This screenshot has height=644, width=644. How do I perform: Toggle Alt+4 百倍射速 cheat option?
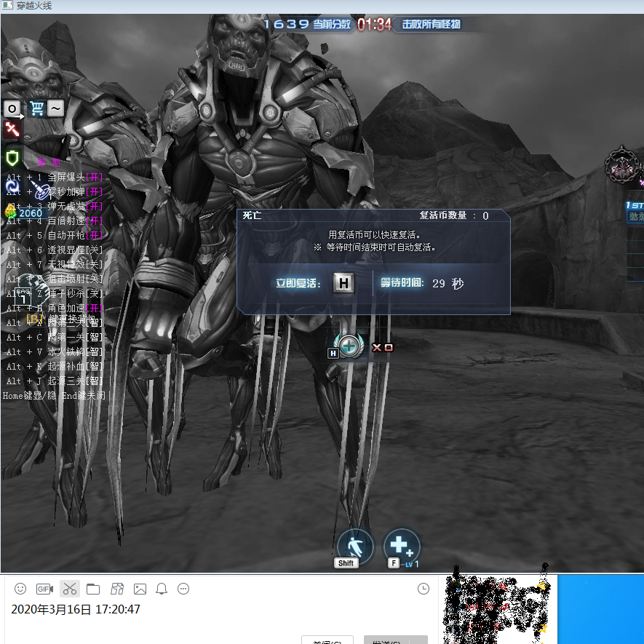point(55,220)
